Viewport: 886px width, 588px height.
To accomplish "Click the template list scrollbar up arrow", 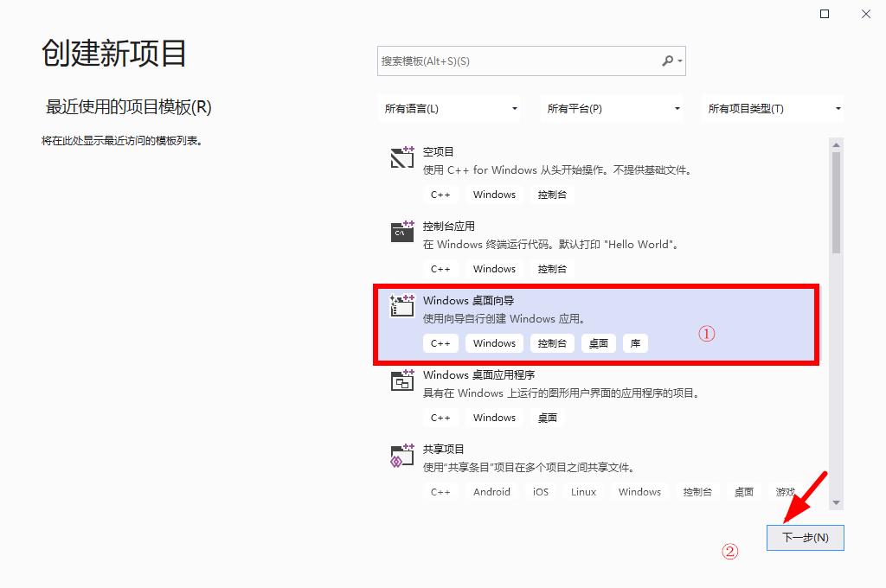I will 836,144.
